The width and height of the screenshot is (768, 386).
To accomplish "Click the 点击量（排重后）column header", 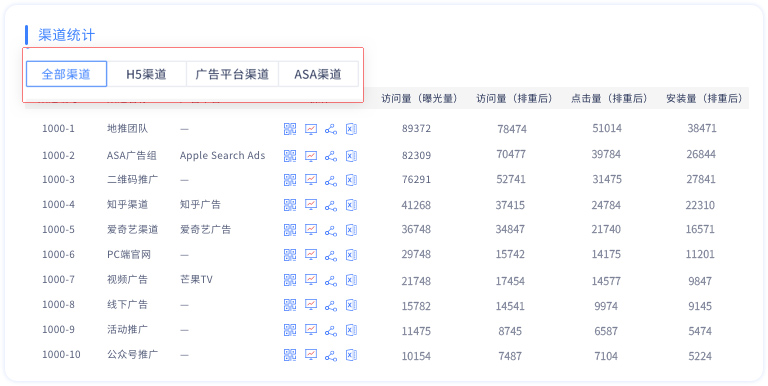I will click(x=609, y=99).
